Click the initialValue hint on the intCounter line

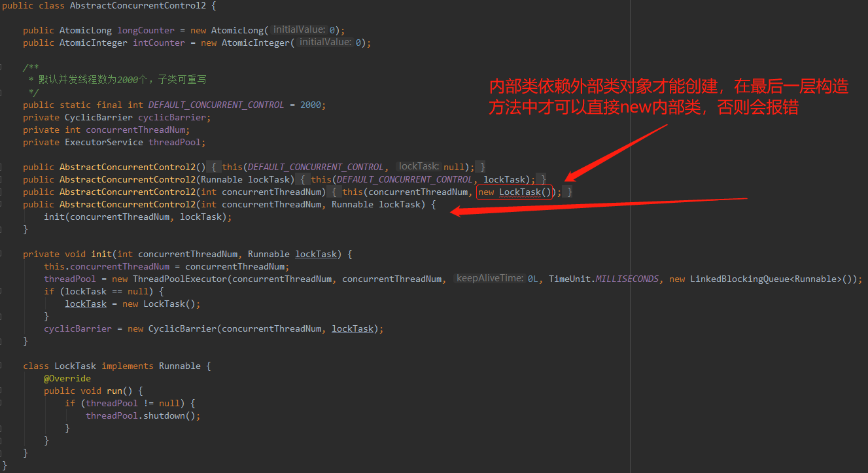(x=325, y=43)
